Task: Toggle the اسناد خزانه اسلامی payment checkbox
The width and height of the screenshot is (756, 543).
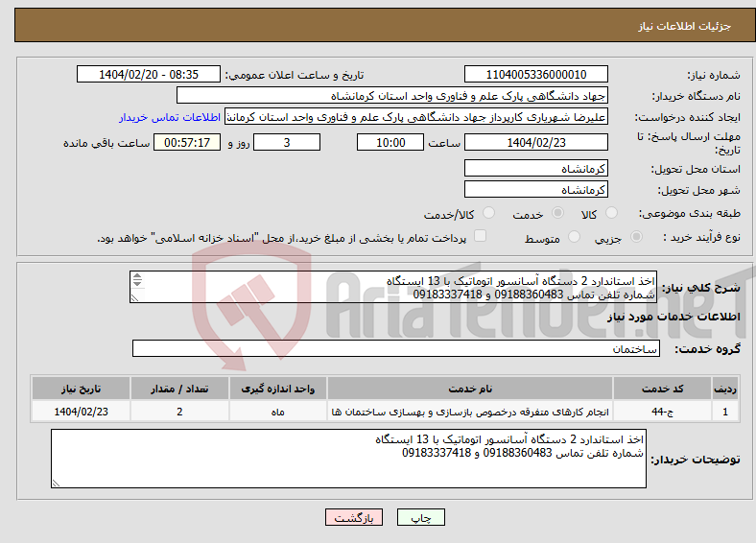Action: tap(480, 236)
